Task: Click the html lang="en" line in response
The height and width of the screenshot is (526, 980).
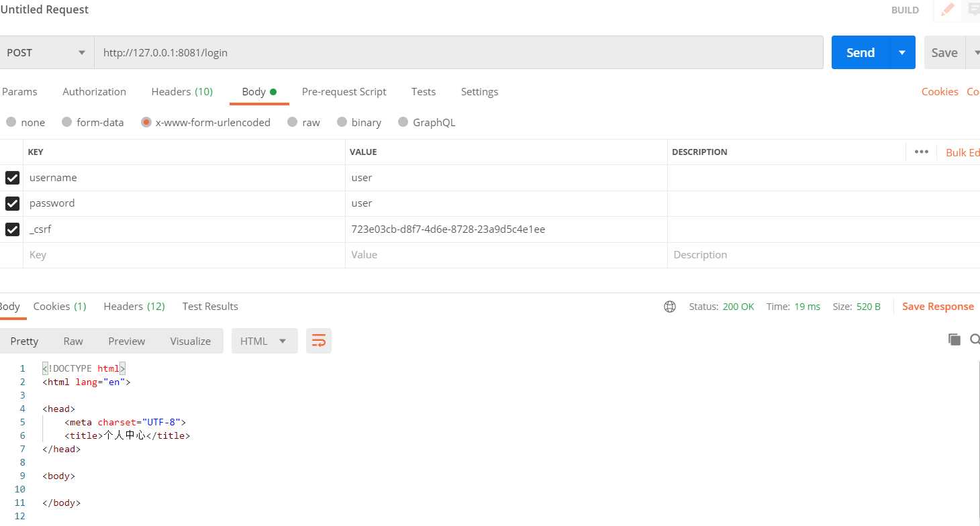Action: coord(87,382)
